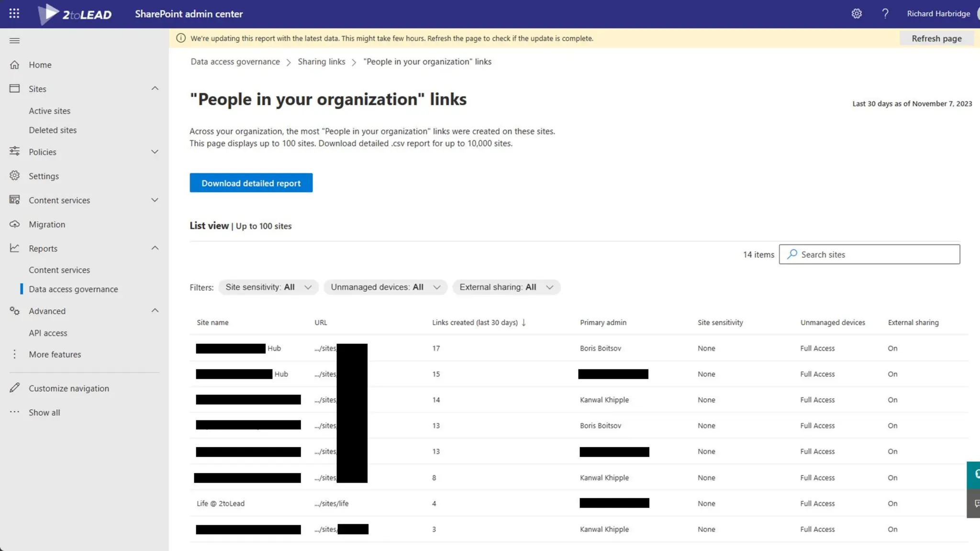The image size is (980, 551).
Task: Expand the Content services section chevron
Action: coord(155,200)
